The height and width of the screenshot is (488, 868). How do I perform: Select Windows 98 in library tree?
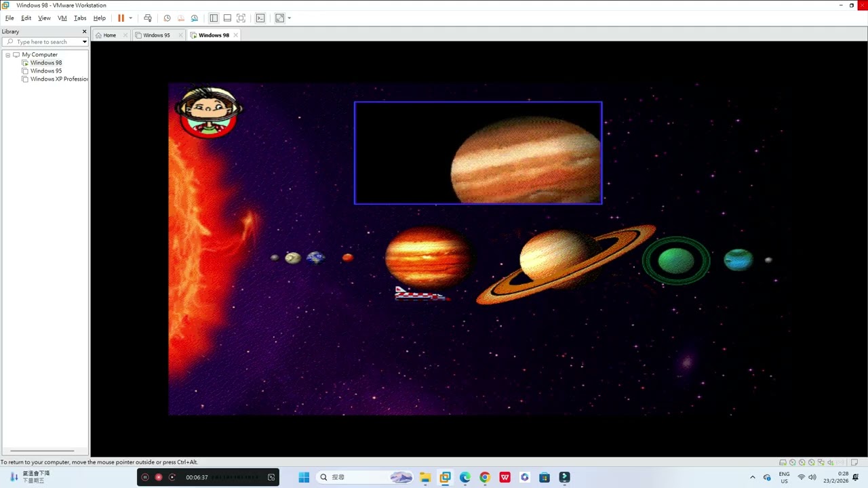coord(45,63)
